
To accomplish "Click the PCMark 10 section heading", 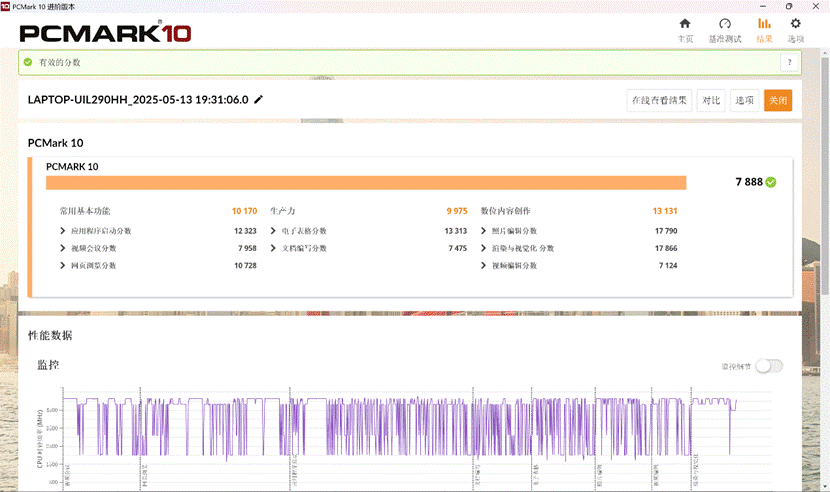I will pos(56,143).
